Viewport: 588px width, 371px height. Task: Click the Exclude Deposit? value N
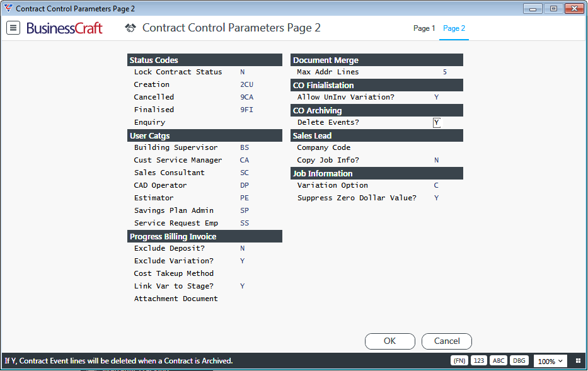tap(242, 248)
